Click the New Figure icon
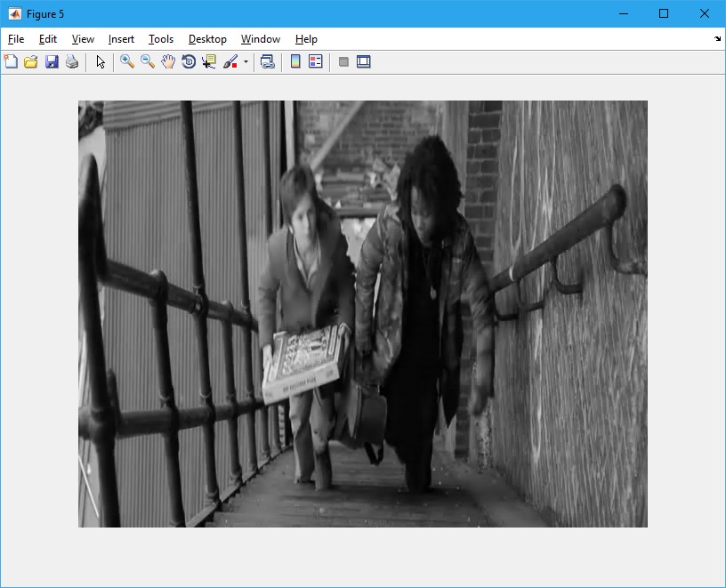Image resolution: width=726 pixels, height=588 pixels. (x=11, y=61)
